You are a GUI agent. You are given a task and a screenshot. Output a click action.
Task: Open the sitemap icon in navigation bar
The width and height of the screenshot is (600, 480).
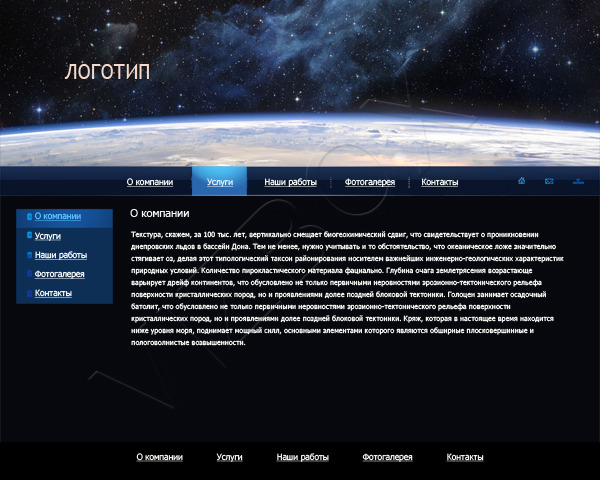click(x=578, y=181)
